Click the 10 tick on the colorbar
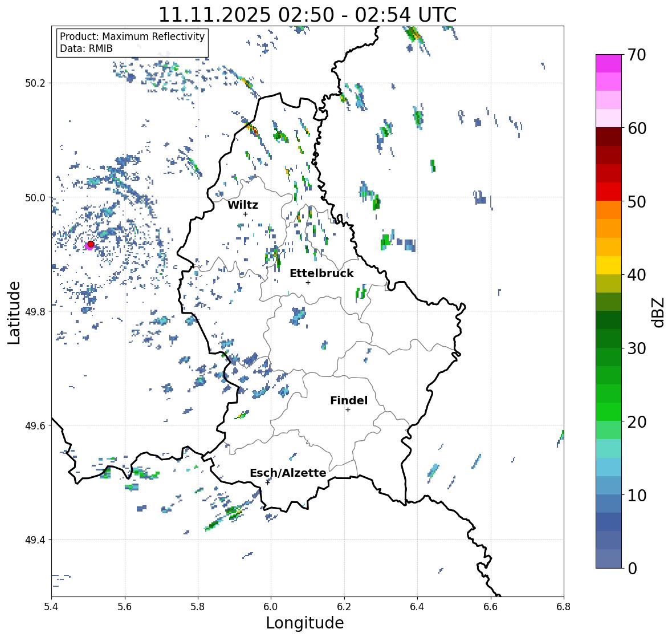This screenshot has width=672, height=637. pos(637,495)
